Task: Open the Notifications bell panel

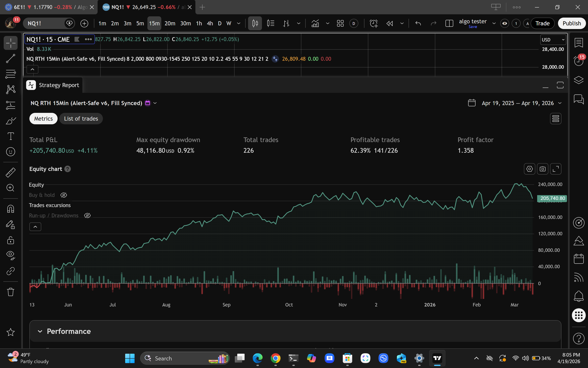Action: 579,296
